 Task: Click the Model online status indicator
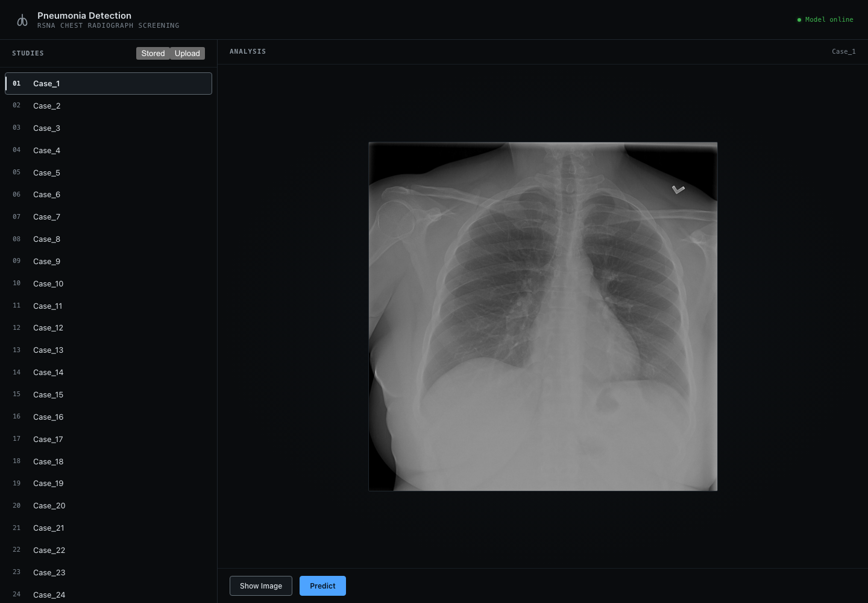click(825, 20)
